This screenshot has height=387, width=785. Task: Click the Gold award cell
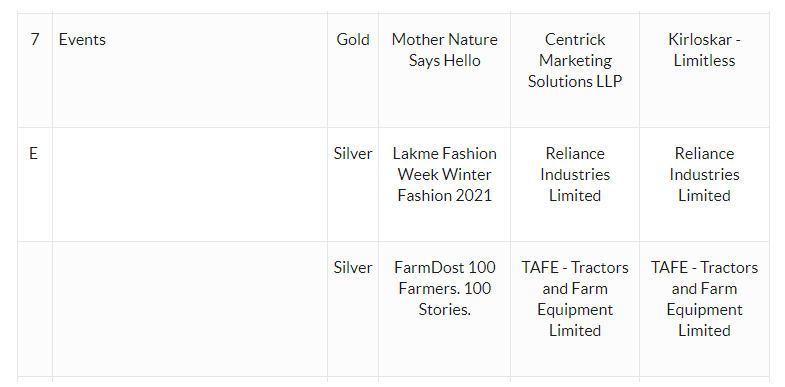353,70
